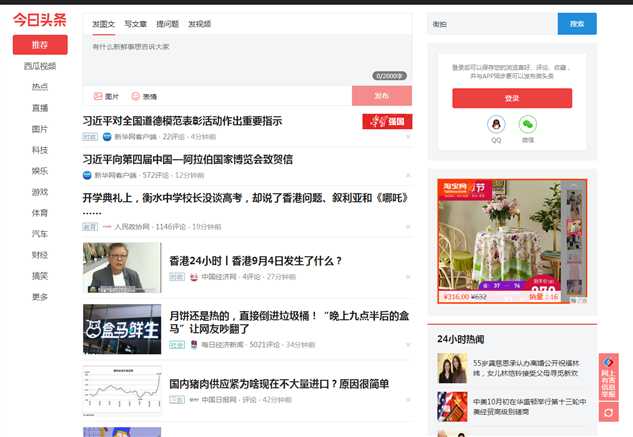Open 香港24小时 article headline
633x437 pixels.
pos(256,261)
